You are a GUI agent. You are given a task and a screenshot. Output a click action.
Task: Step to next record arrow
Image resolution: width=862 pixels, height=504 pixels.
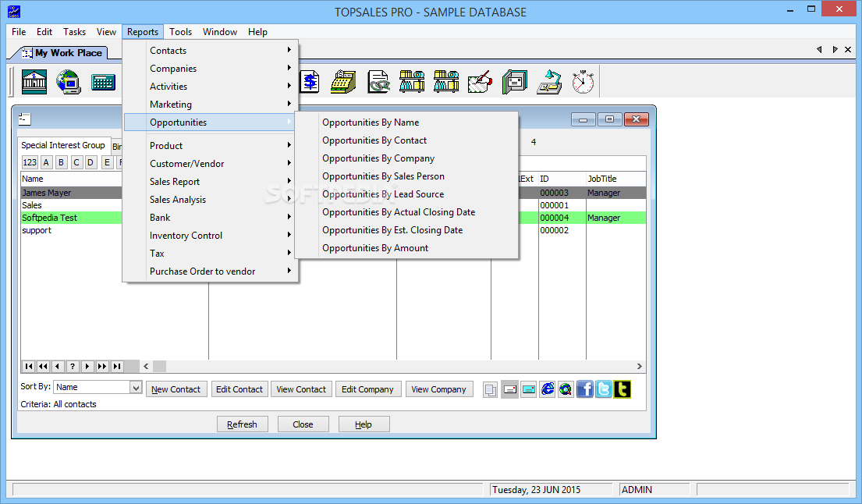(x=87, y=366)
